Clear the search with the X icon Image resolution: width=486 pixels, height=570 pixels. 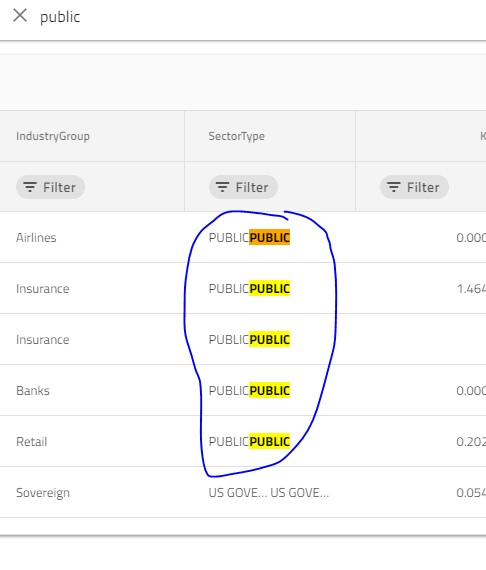20,16
